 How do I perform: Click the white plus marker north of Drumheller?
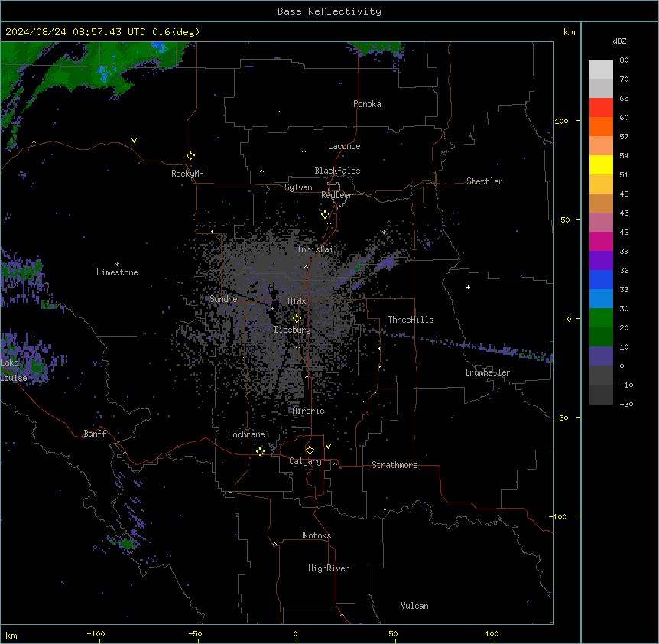(x=468, y=287)
